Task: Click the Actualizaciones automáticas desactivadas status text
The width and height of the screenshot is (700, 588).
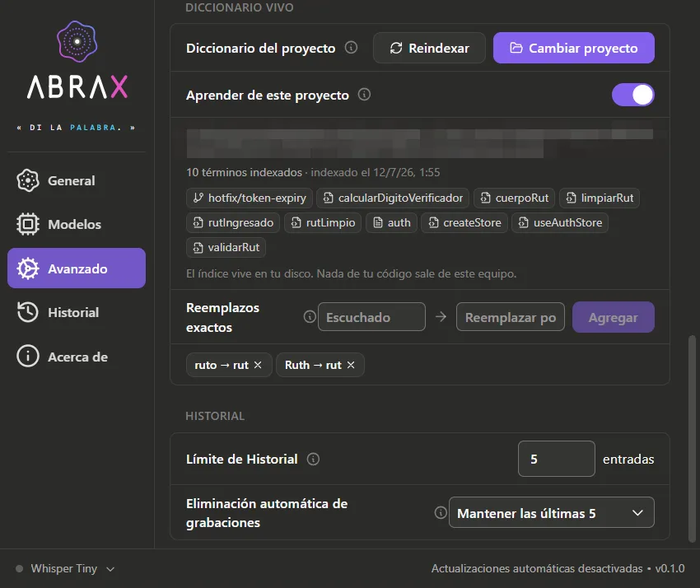Action: pyautogui.click(x=537, y=568)
